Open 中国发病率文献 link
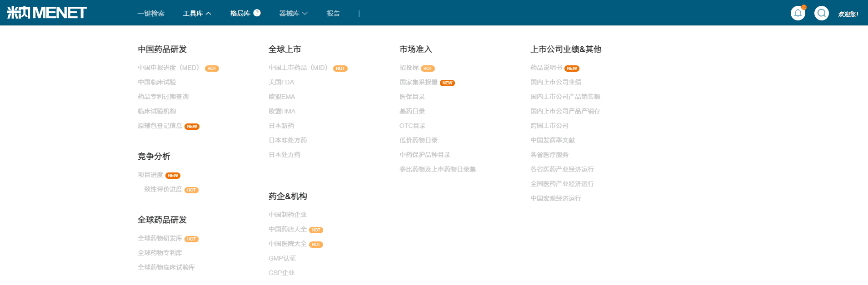The height and width of the screenshot is (285, 868). (x=553, y=140)
